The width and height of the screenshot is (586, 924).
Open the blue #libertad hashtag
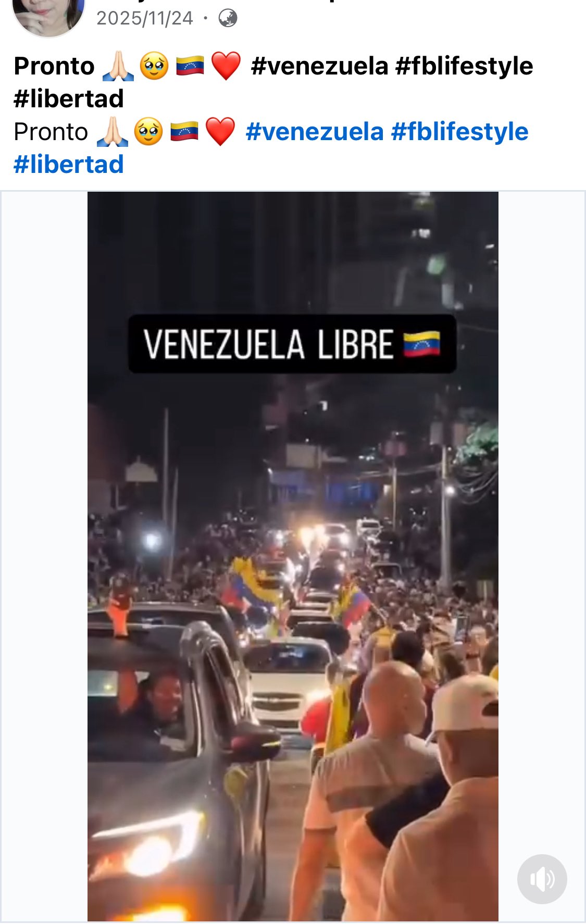click(69, 165)
